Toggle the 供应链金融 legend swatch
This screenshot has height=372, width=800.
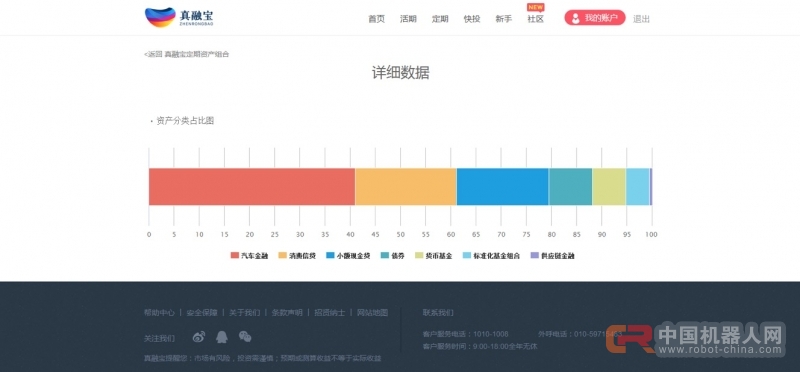click(x=534, y=256)
